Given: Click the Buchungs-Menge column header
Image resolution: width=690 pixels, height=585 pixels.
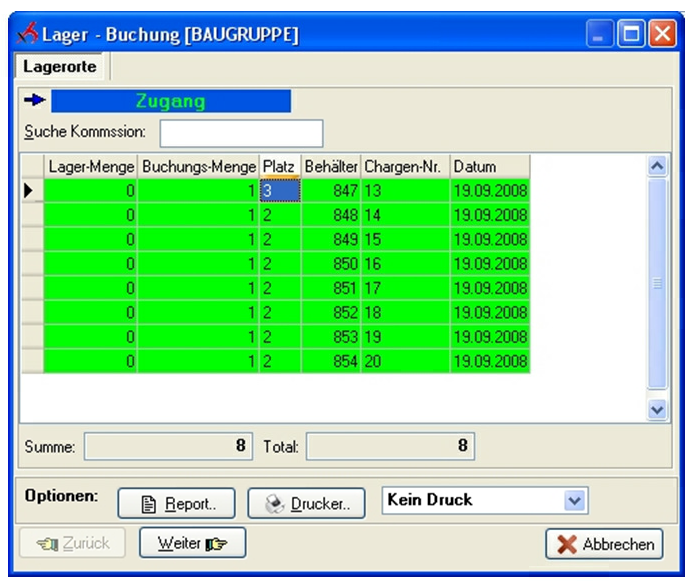Looking at the screenshot, I should [198, 166].
